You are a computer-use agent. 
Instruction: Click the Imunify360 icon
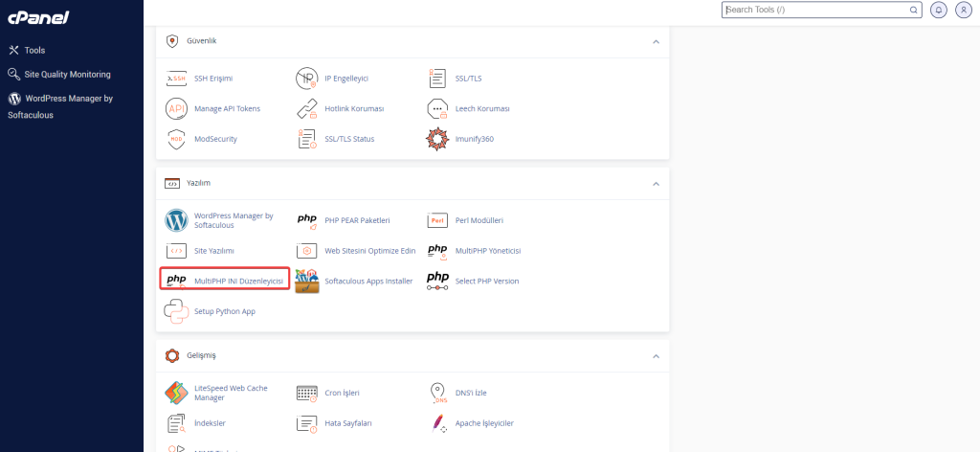click(x=437, y=139)
